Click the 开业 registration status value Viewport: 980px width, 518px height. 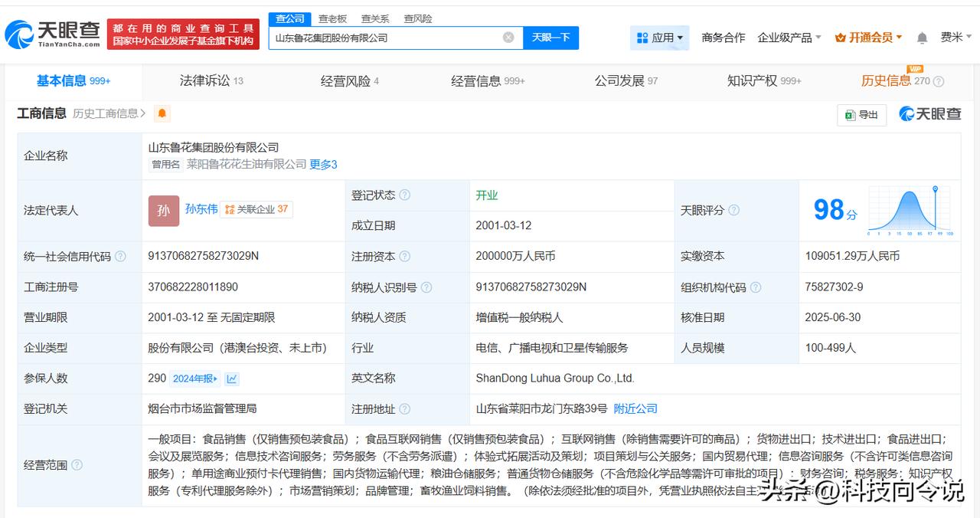[x=487, y=195]
